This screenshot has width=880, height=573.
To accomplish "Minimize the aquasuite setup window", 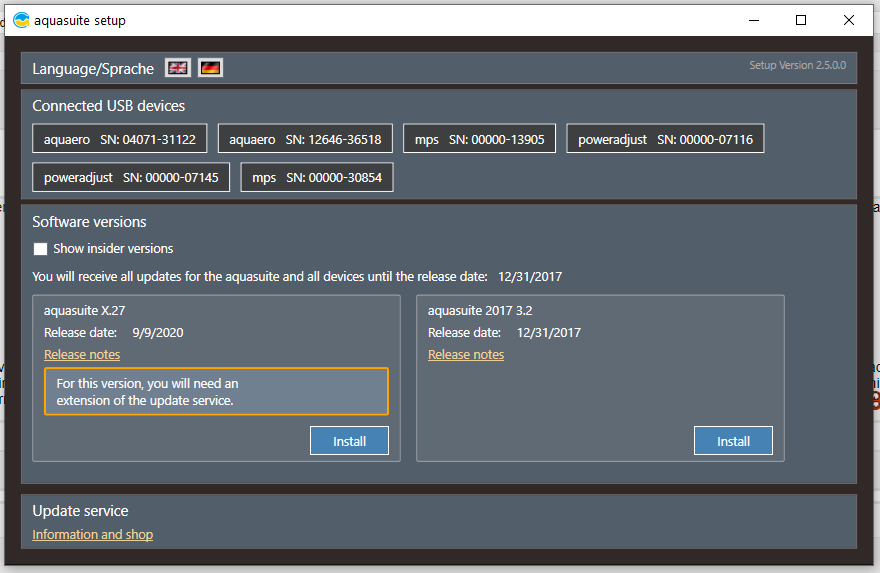I will point(754,20).
